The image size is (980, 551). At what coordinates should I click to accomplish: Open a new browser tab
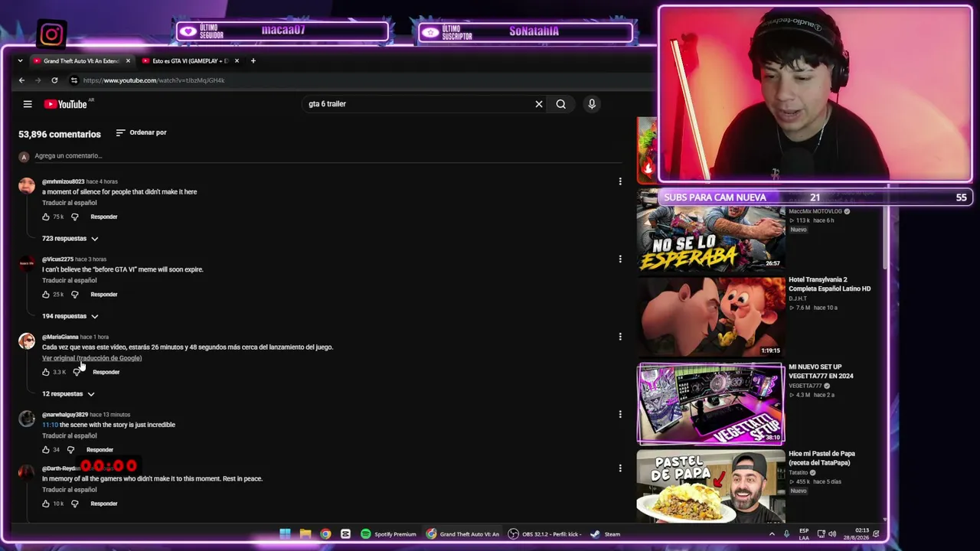(x=253, y=60)
